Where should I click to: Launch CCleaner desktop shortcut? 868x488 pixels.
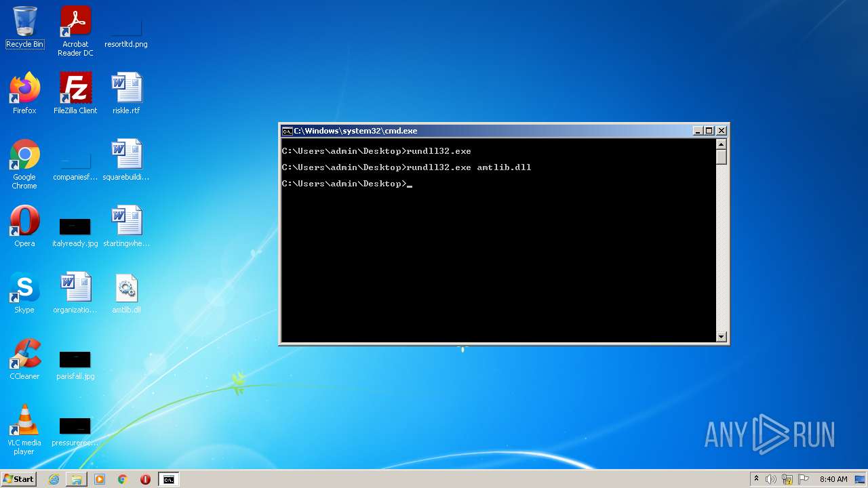tap(24, 360)
